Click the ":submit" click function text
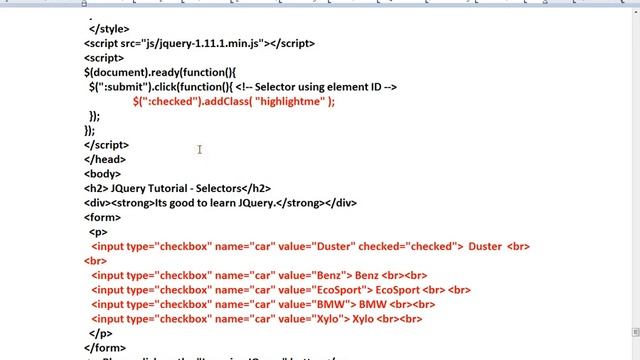Screen dimensions: 640x360 [x=161, y=87]
